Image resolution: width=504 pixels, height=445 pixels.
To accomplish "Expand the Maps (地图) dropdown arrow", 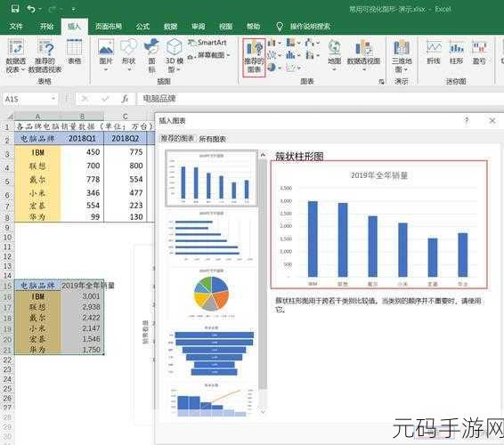I will pos(334,69).
